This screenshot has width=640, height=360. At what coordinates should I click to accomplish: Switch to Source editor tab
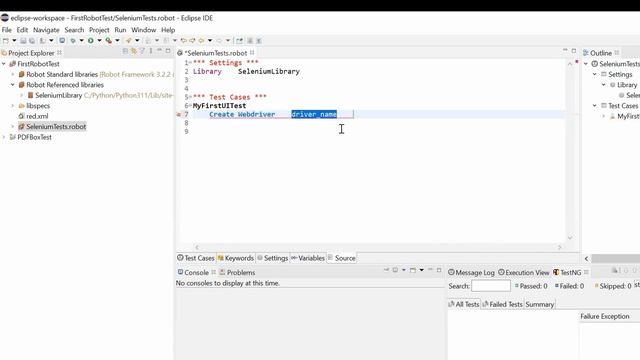342,258
